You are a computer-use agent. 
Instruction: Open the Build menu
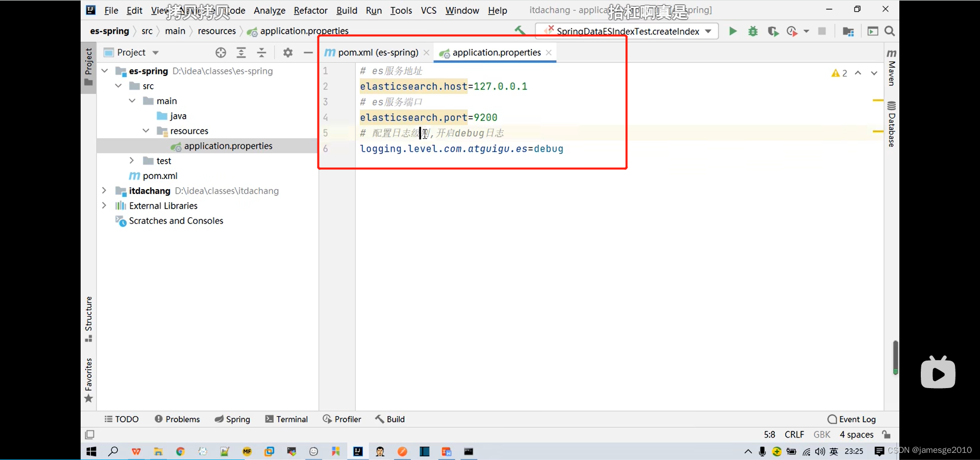[347, 10]
